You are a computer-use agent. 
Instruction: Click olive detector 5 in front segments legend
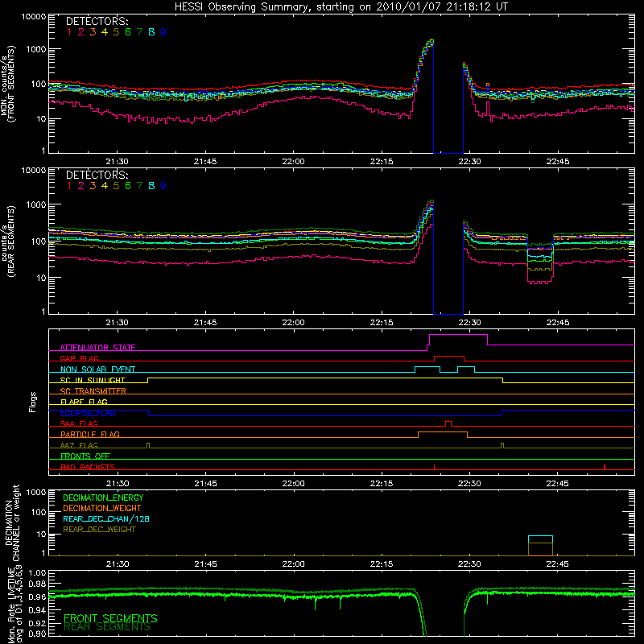(x=116, y=32)
